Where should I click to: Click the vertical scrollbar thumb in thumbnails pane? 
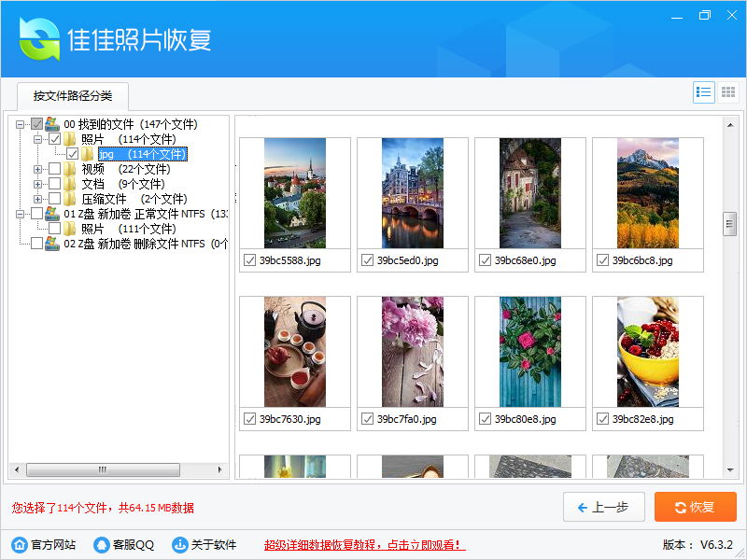pos(730,224)
